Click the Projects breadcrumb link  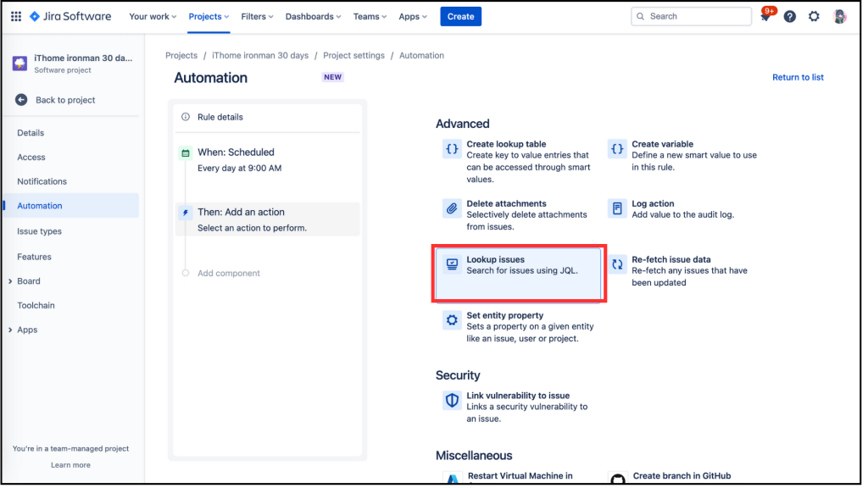click(182, 56)
